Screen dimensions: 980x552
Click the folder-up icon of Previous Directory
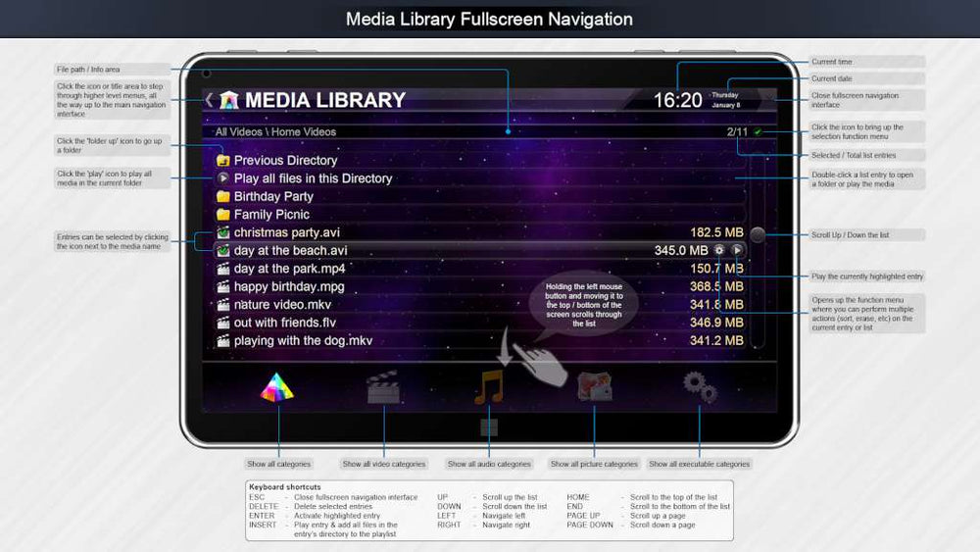point(223,160)
